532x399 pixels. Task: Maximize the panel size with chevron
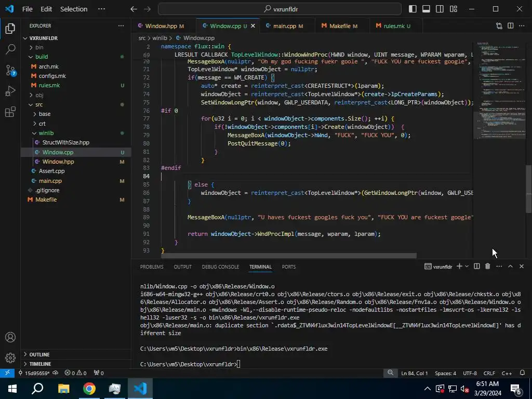tap(510, 267)
